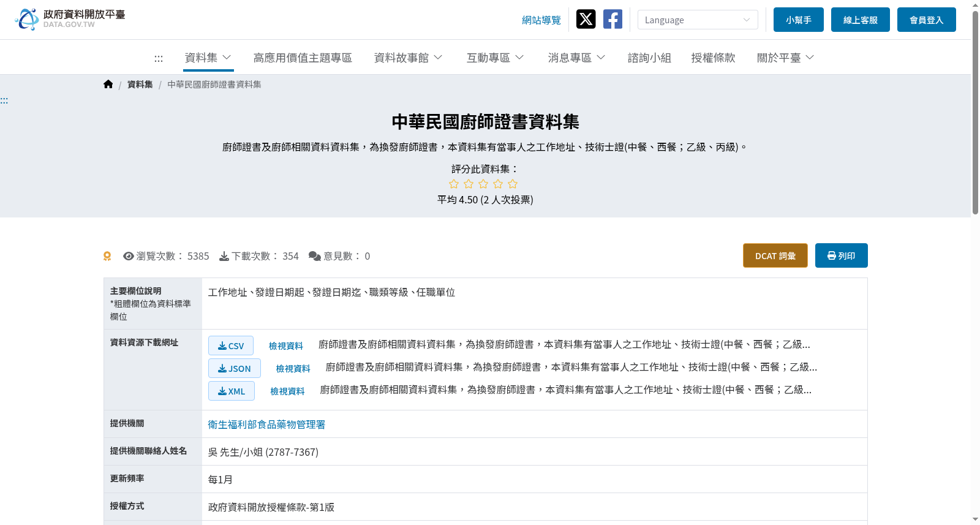Click the 列印 print button
Image resolution: width=980 pixels, height=525 pixels.
click(842, 255)
